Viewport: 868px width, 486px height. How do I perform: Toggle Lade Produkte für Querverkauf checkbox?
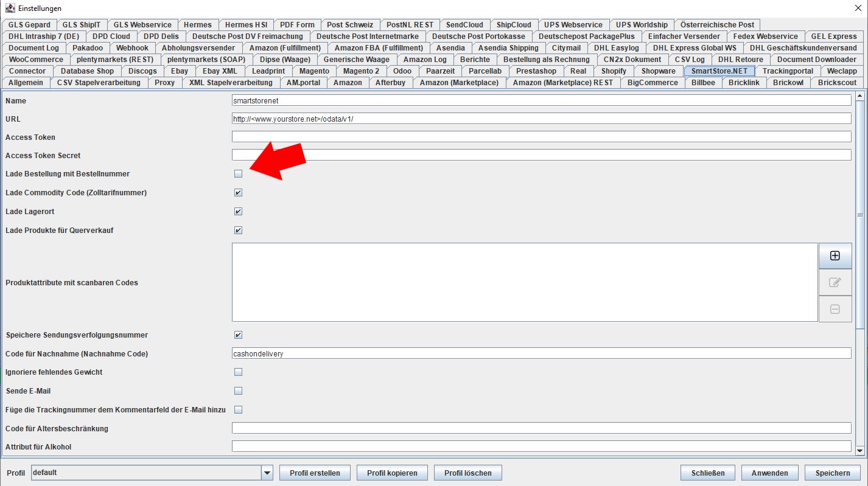click(238, 231)
